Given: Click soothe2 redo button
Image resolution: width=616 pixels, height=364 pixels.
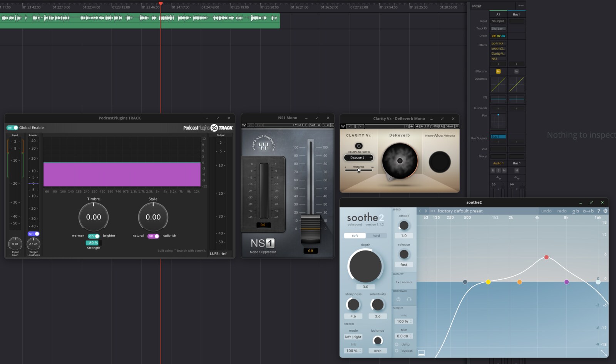Looking at the screenshot, I should 562,211.
